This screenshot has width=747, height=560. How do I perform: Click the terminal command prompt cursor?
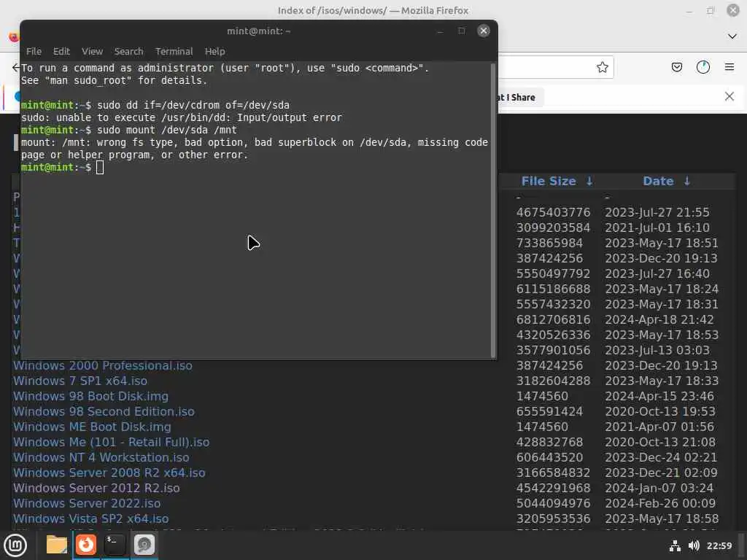[x=99, y=167]
